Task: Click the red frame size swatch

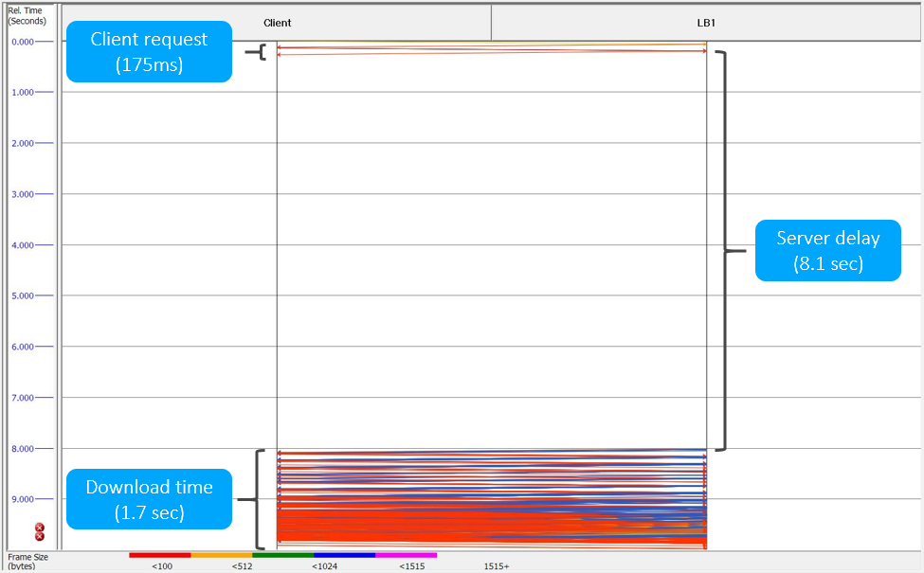Action: (x=160, y=555)
